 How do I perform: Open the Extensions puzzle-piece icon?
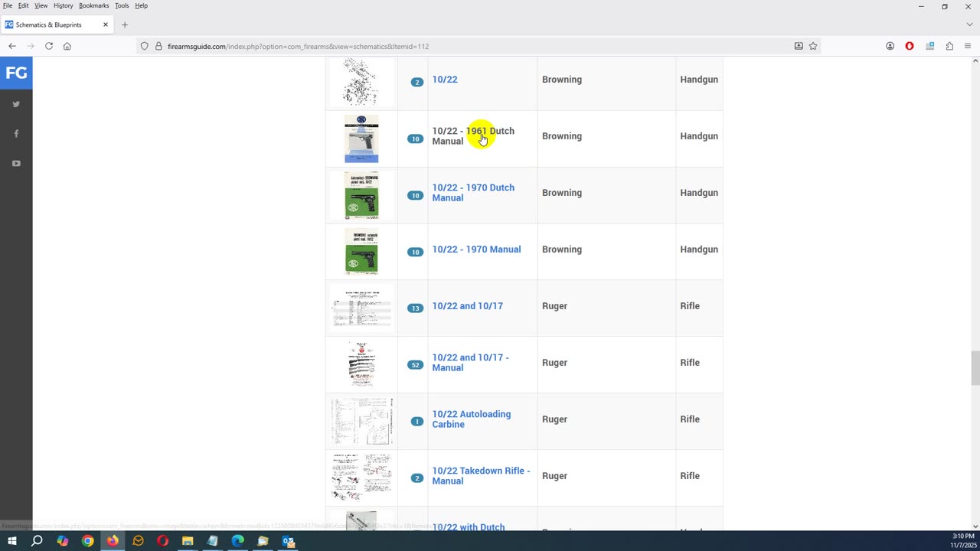point(949,46)
